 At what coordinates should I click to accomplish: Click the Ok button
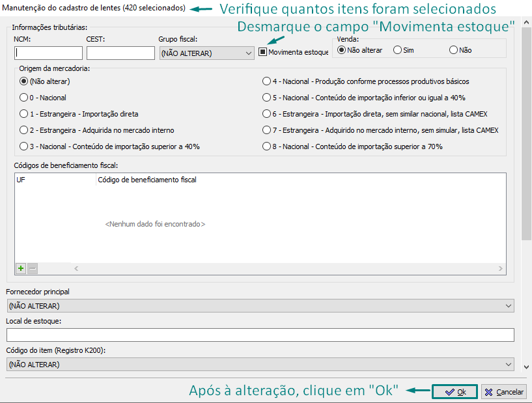click(455, 392)
